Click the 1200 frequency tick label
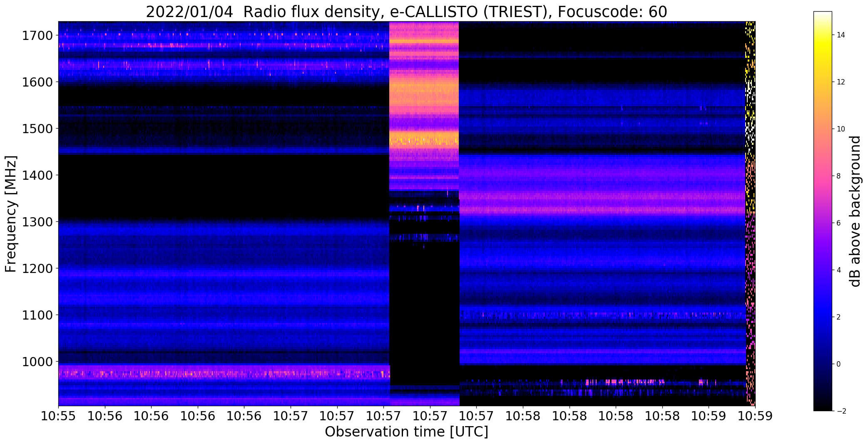The height and width of the screenshot is (444, 868). point(37,269)
